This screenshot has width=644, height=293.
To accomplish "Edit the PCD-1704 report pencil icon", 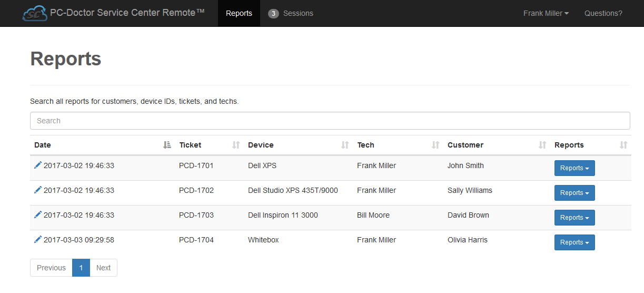I will [38, 240].
